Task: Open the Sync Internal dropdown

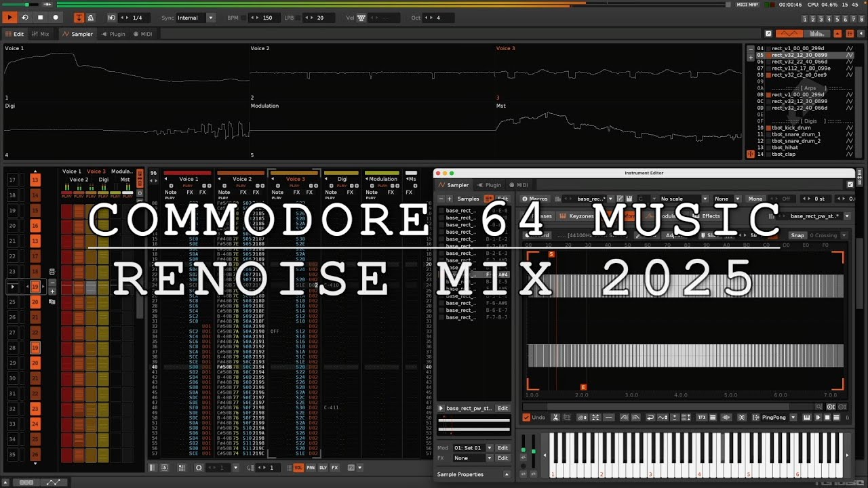Action: 195,18
